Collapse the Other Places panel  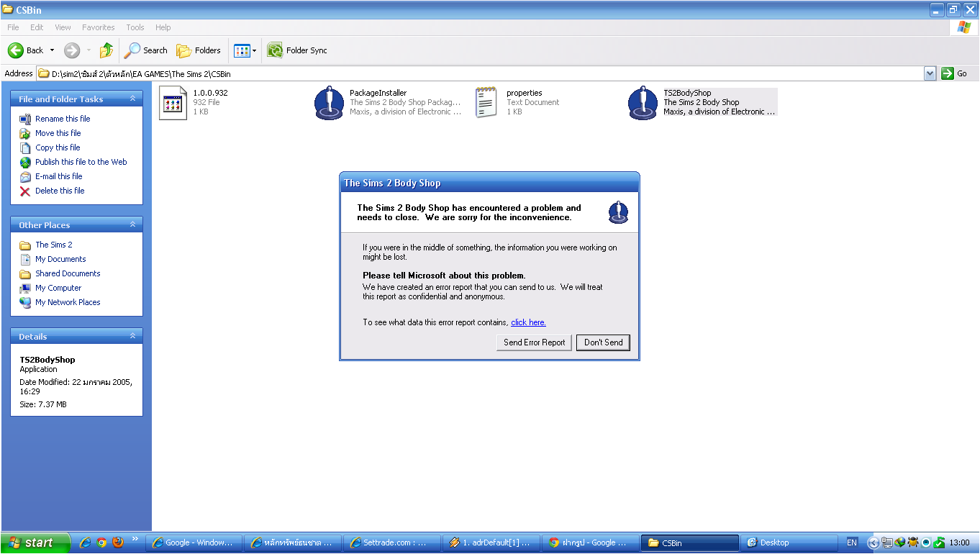tap(132, 225)
